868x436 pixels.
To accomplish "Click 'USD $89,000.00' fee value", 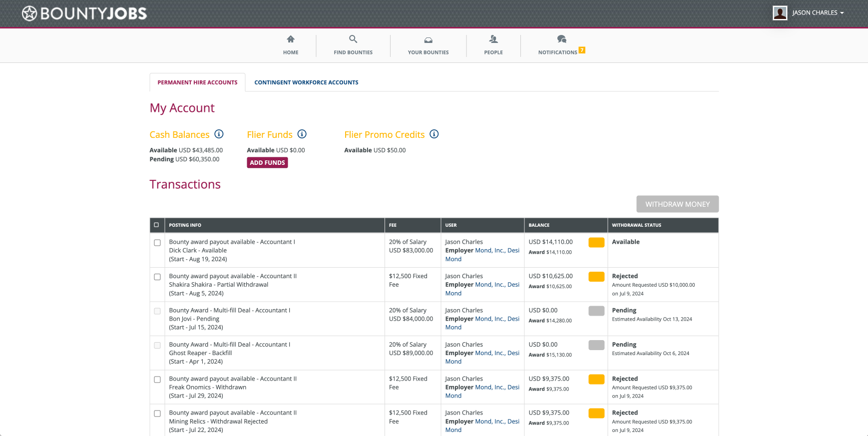I will point(411,353).
